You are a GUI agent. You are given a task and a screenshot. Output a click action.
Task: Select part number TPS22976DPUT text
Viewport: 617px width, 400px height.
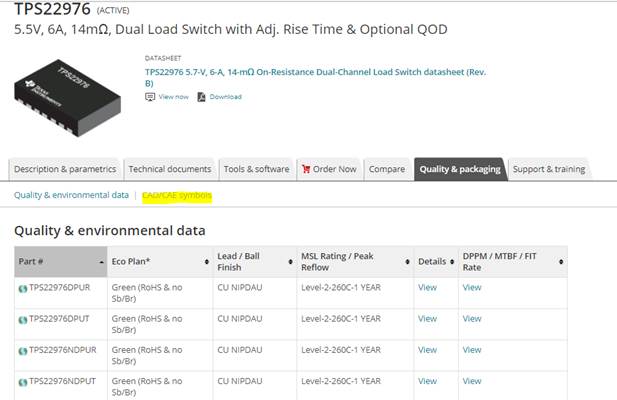59,319
